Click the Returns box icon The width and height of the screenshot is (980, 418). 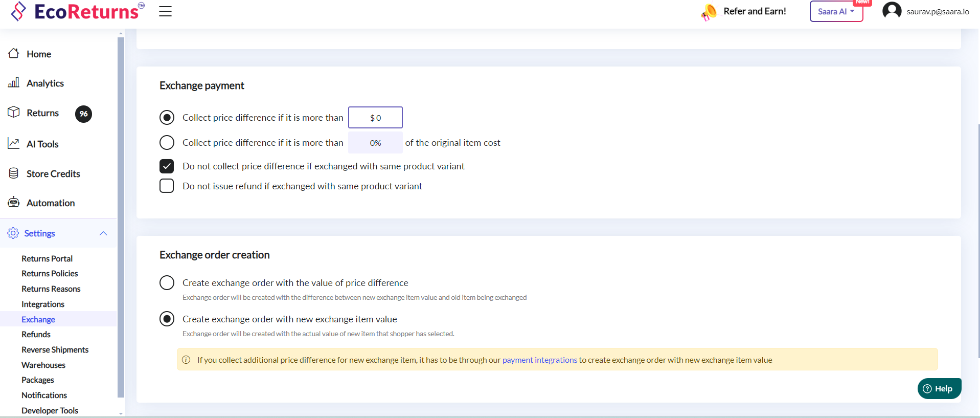tap(14, 113)
